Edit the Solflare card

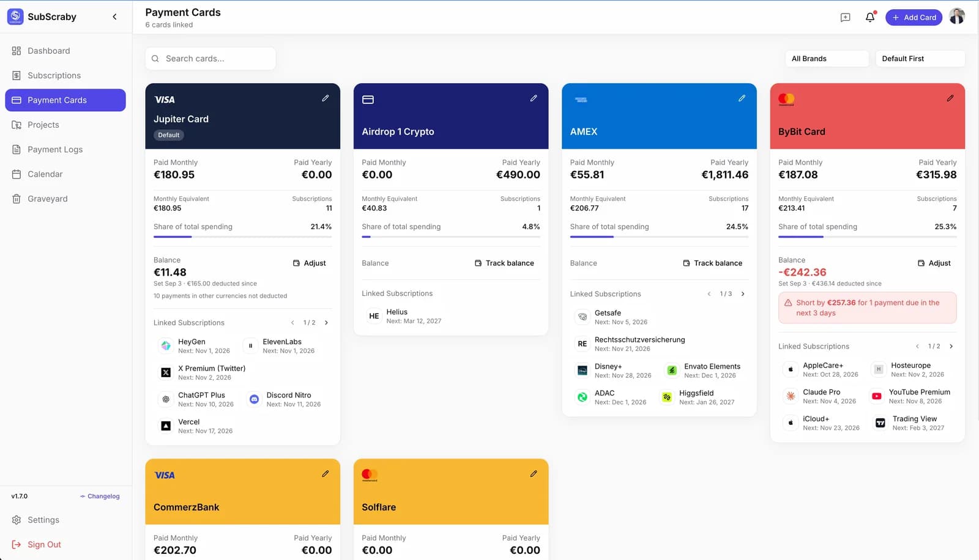tap(534, 473)
